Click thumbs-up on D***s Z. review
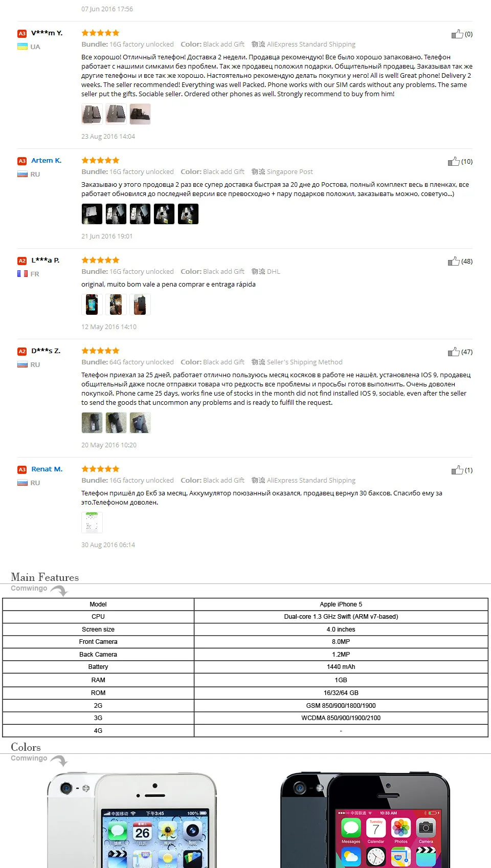The image size is (491, 868). point(453,352)
